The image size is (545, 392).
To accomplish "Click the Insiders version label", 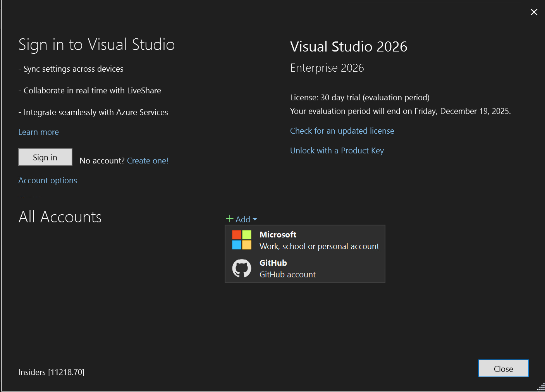I will 51,372.
